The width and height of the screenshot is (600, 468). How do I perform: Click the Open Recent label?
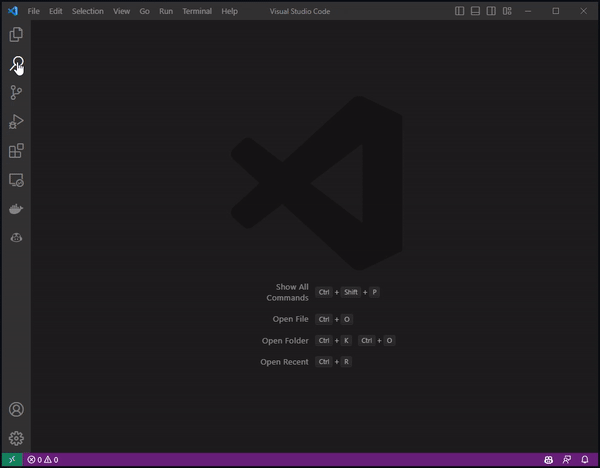pos(284,362)
